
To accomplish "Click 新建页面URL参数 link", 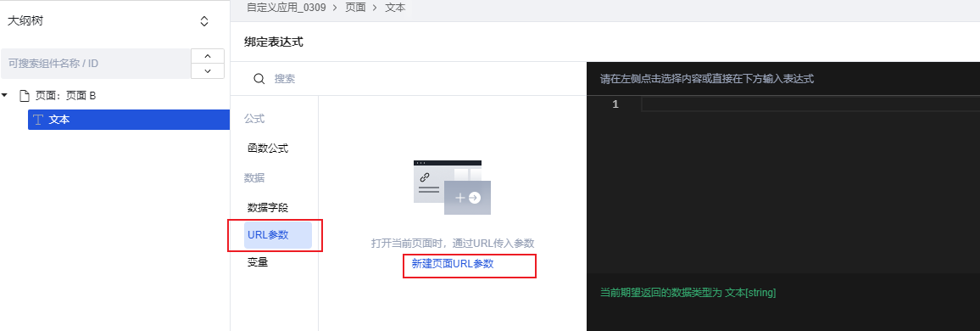I will point(453,264).
